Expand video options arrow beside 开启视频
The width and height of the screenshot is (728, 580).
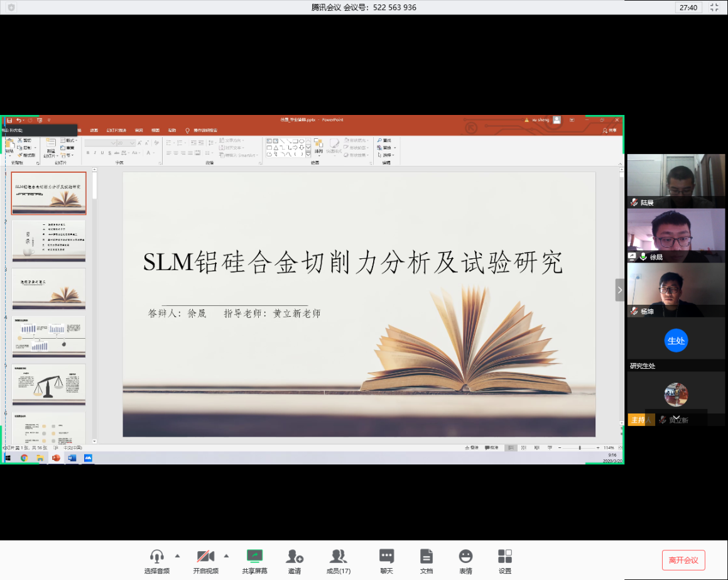[226, 555]
